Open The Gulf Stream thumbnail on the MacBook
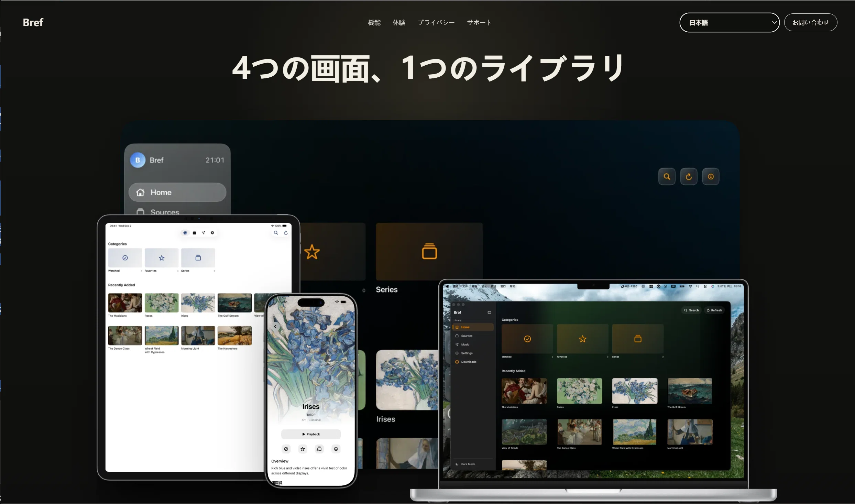 pyautogui.click(x=690, y=391)
